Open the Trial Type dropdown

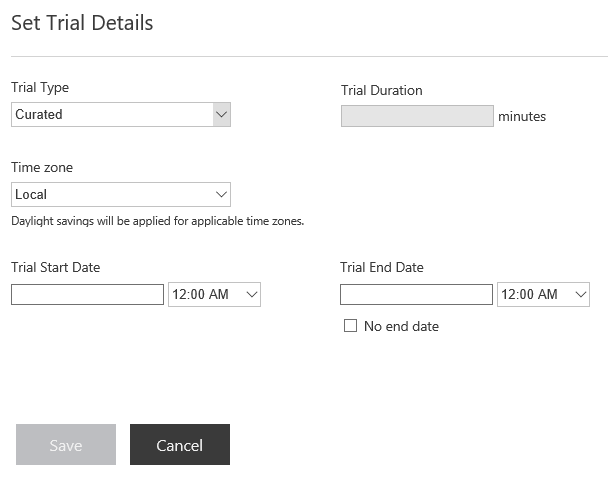point(121,114)
